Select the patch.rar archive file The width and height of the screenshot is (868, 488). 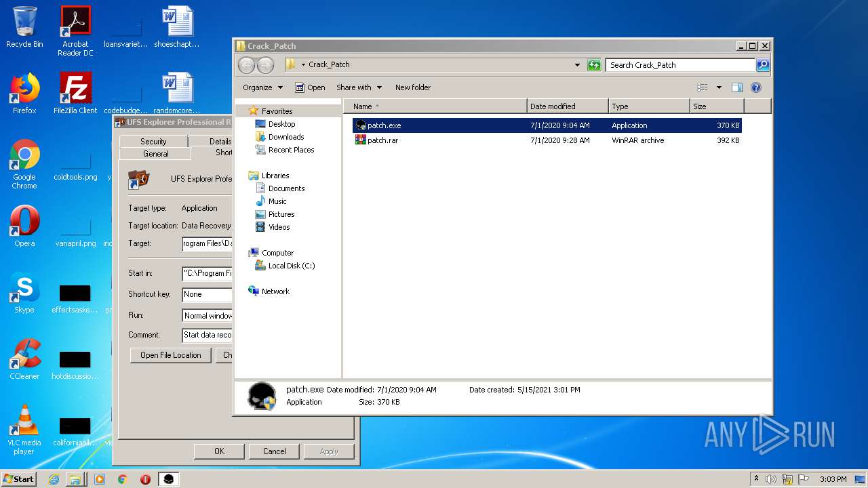[376, 140]
